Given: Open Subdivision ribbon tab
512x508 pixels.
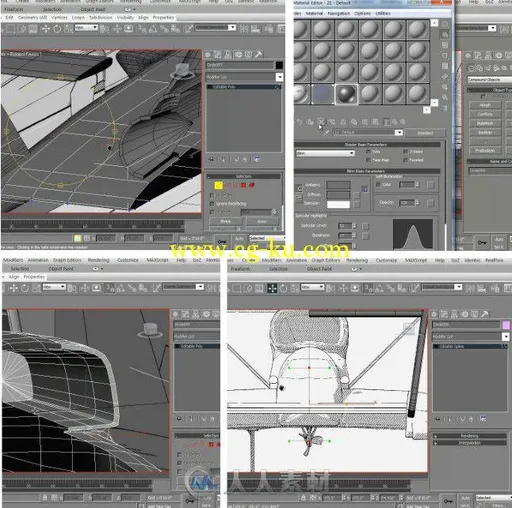Looking at the screenshot, I should [100, 17].
